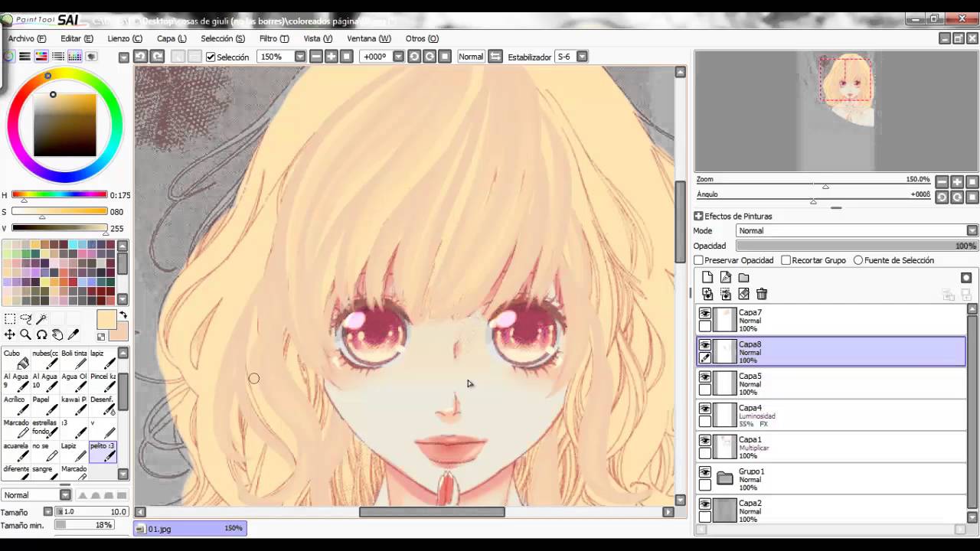Viewport: 980px width, 551px height.
Task: Click the Normal view mode button
Action: pos(471,57)
